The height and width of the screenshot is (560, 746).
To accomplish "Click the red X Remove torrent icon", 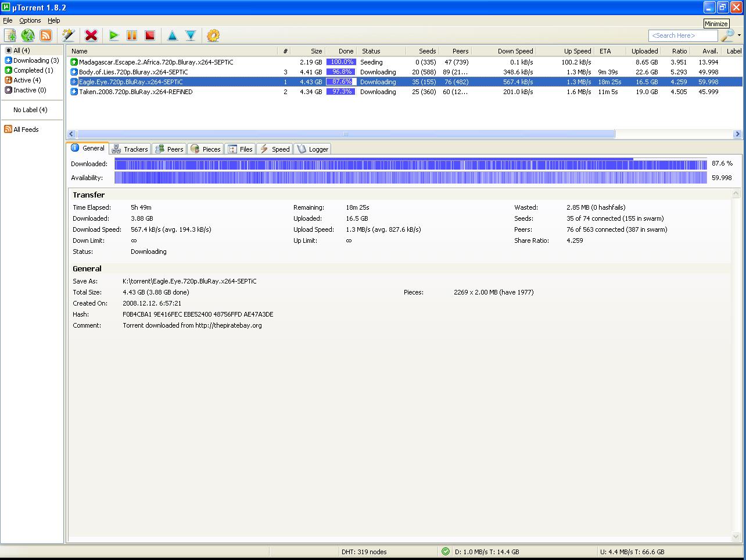I will (91, 35).
